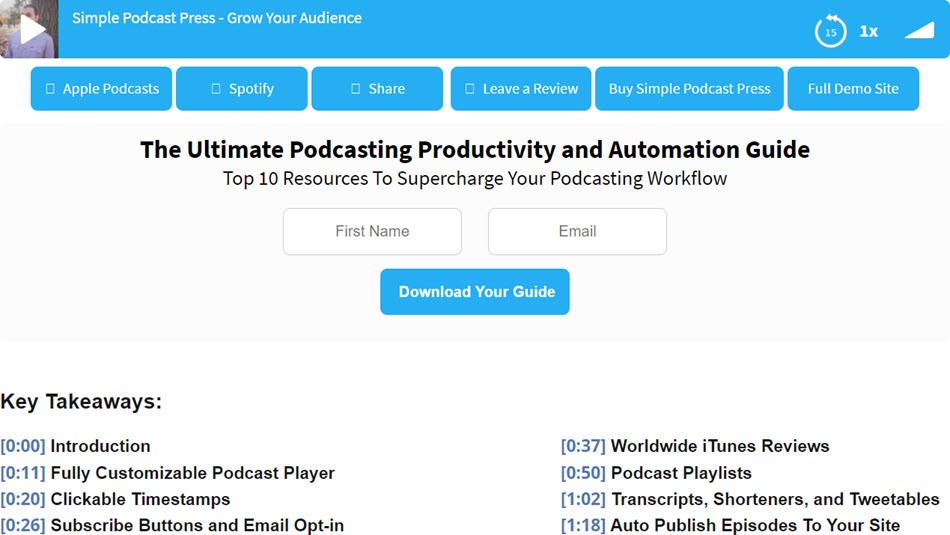The width and height of the screenshot is (950, 535).
Task: Jump to [0:11] Fully Customizable Podcast Player
Action: [x=22, y=473]
